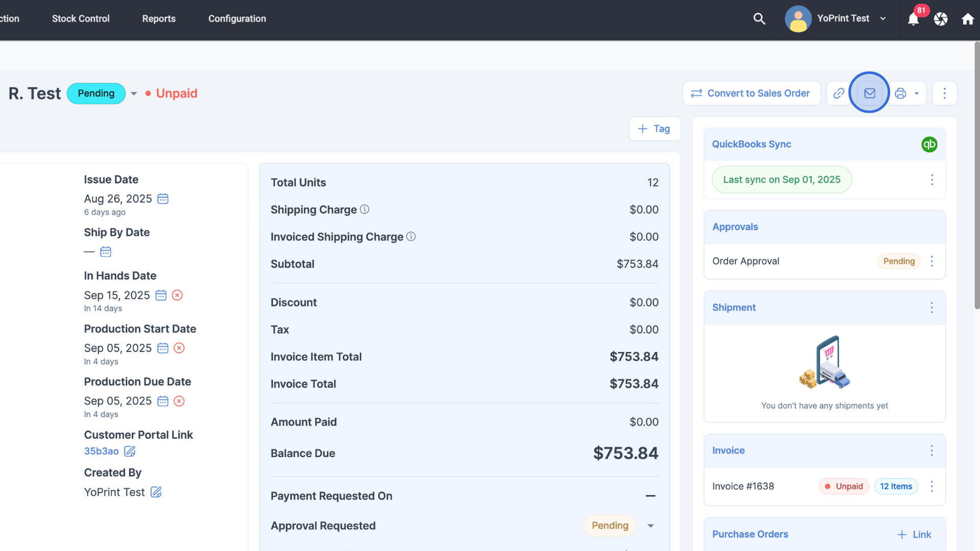This screenshot has width=980, height=551.
Task: Open the notifications bell
Action: [913, 19]
